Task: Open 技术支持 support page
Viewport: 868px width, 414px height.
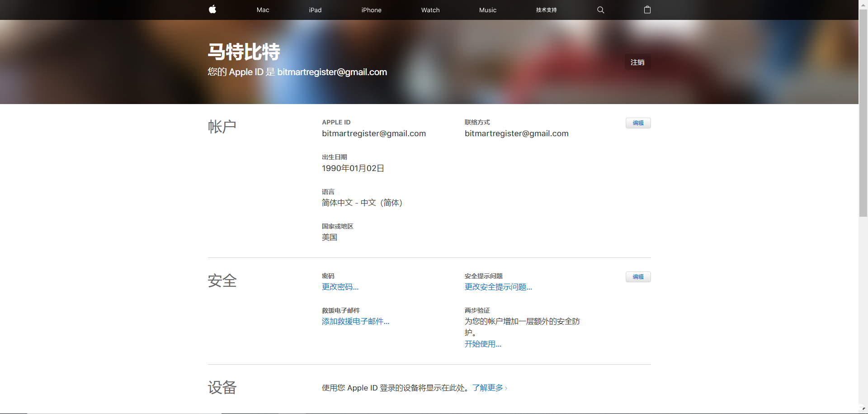Action: (546, 10)
